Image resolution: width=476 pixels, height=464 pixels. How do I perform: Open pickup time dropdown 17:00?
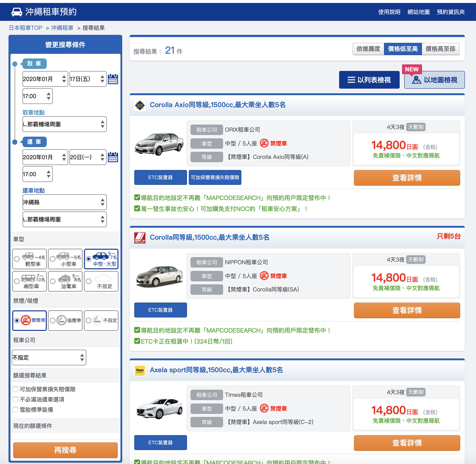(x=38, y=96)
